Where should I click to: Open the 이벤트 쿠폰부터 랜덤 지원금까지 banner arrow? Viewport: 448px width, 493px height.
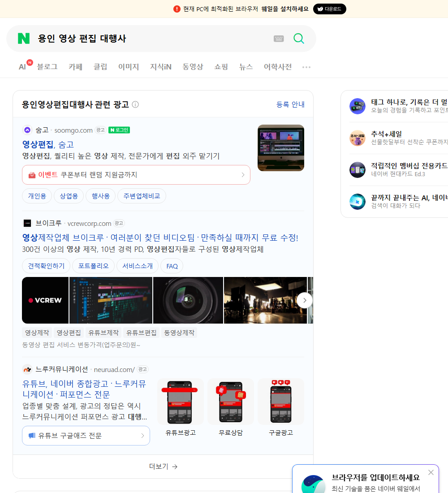(243, 175)
